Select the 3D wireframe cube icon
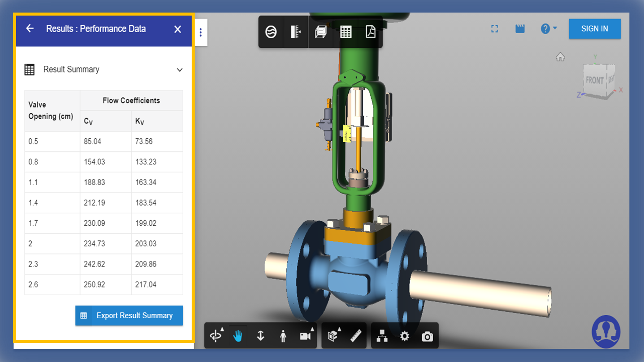Image resolution: width=644 pixels, height=362 pixels. pos(320,32)
